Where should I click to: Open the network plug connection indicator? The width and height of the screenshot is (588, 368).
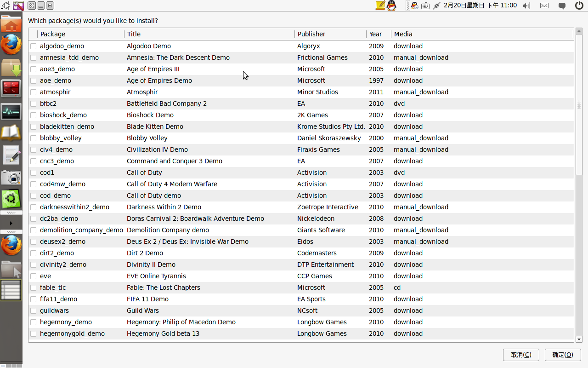pyautogui.click(x=436, y=6)
